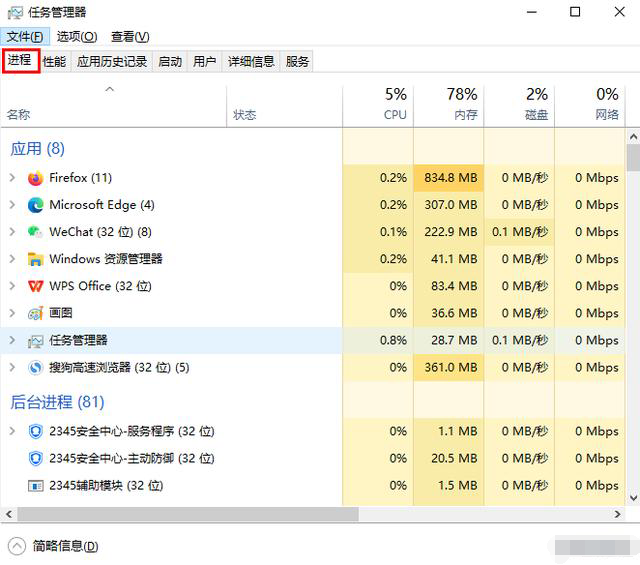Open the 选项(O) menu
Screen dimensions: 640x565
click(x=77, y=37)
